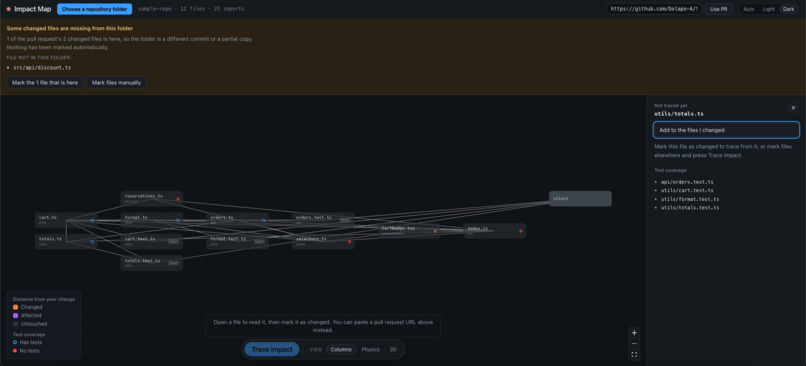The width and height of the screenshot is (806, 366).
Task: Select utils/format.test.ts in Test coverage list
Action: [690, 199]
